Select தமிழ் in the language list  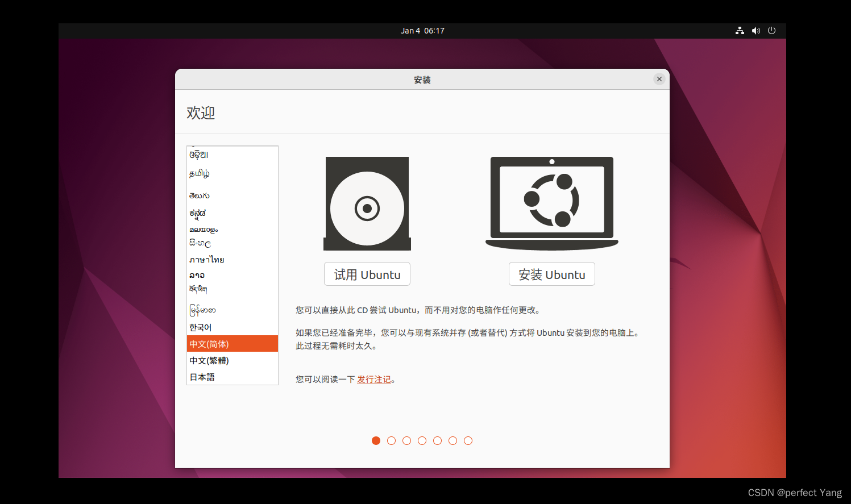[233, 173]
